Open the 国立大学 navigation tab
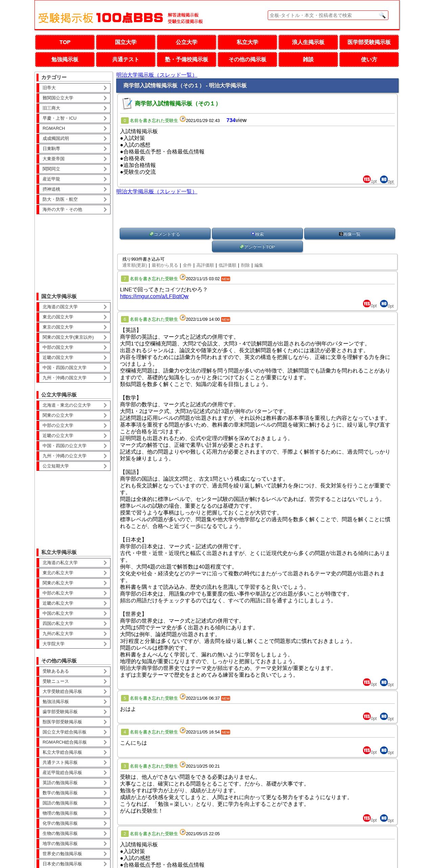Image resolution: width=434 pixels, height=868 pixels. [x=126, y=42]
